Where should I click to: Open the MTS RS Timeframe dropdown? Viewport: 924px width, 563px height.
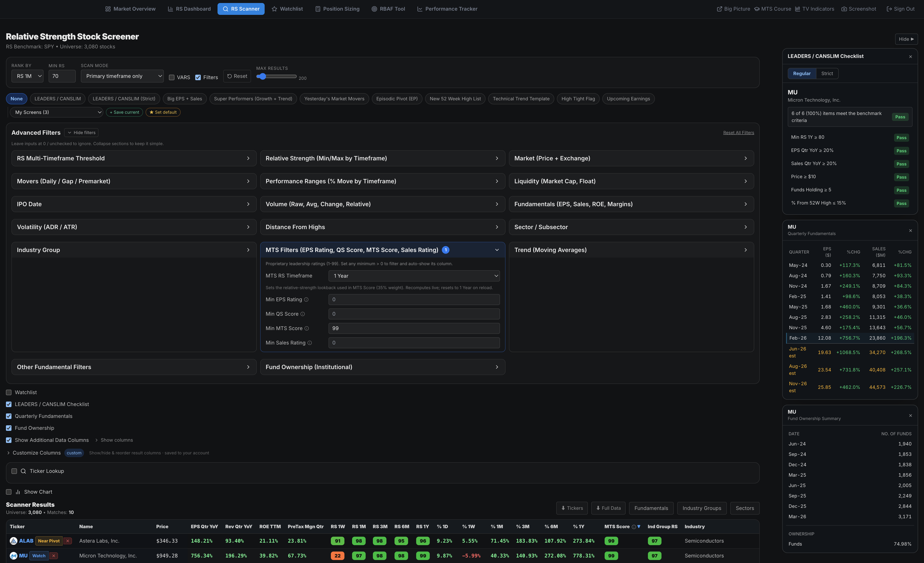[414, 276]
